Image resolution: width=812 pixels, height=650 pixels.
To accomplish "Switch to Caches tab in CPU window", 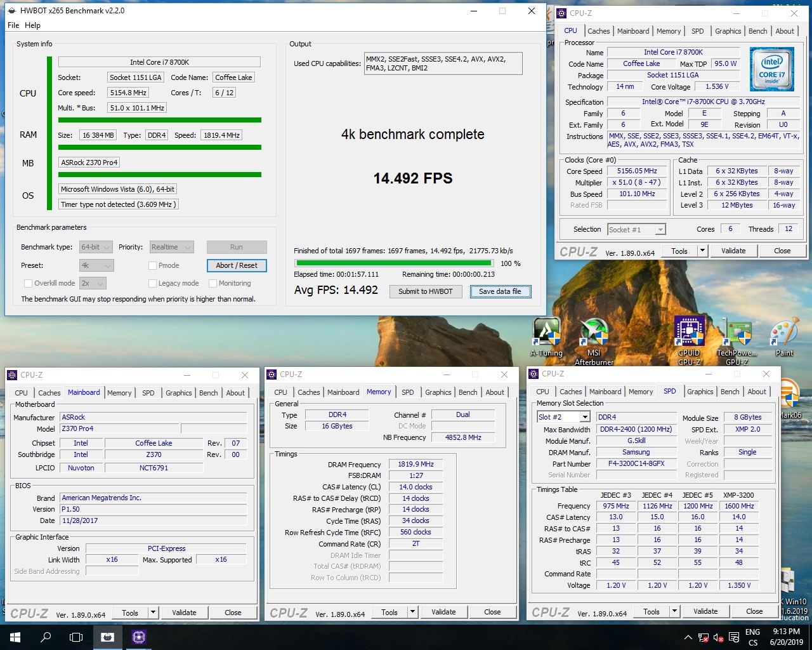I will tap(598, 31).
